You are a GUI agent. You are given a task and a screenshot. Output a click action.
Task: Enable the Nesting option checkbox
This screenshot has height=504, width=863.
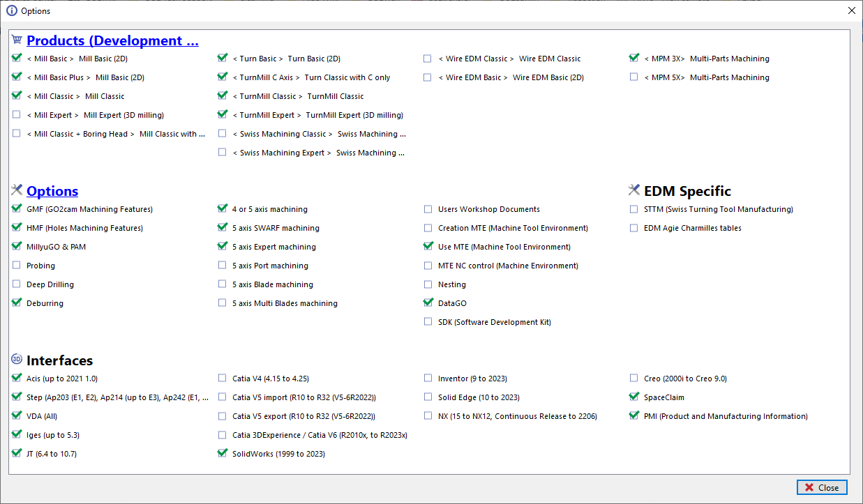(x=428, y=284)
